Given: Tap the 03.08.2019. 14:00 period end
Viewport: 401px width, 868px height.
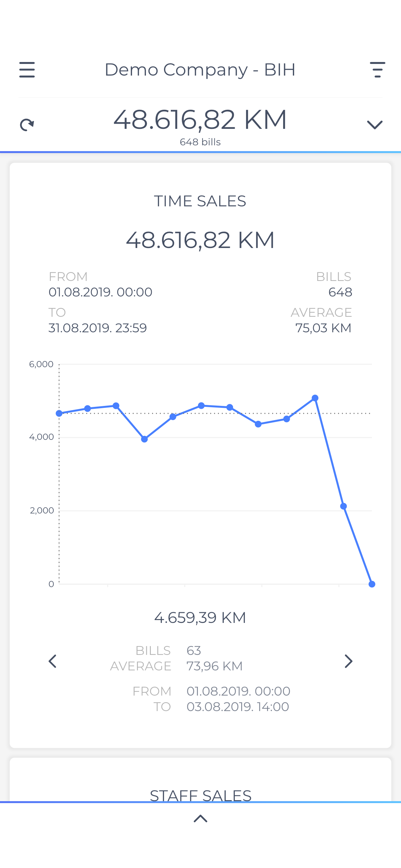Looking at the screenshot, I should pos(238,707).
